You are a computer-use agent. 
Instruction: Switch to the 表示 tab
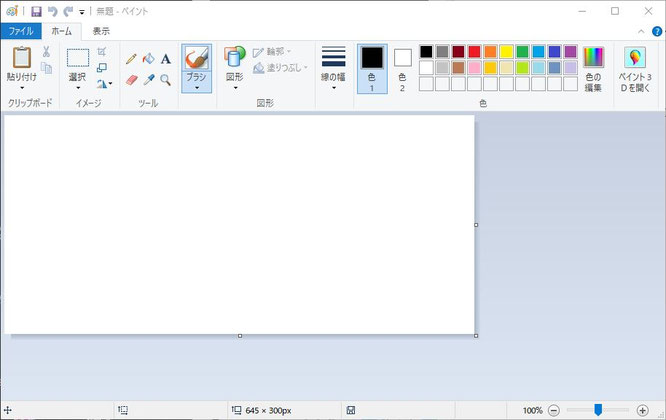click(101, 31)
